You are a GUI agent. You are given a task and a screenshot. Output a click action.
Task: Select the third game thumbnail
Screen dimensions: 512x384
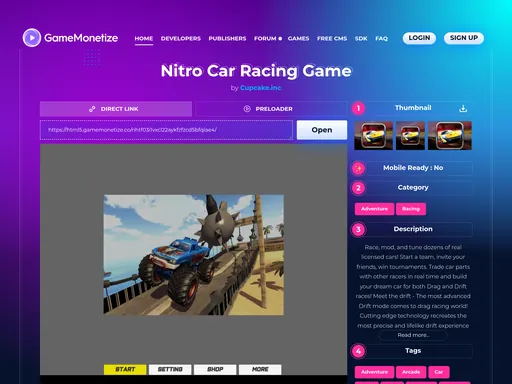(450, 136)
